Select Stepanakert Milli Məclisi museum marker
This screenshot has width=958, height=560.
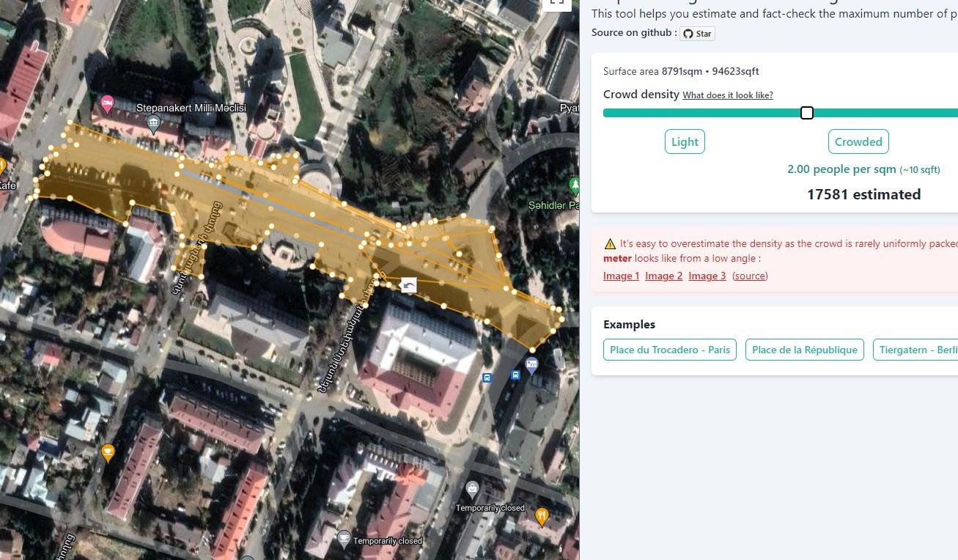pos(153,123)
